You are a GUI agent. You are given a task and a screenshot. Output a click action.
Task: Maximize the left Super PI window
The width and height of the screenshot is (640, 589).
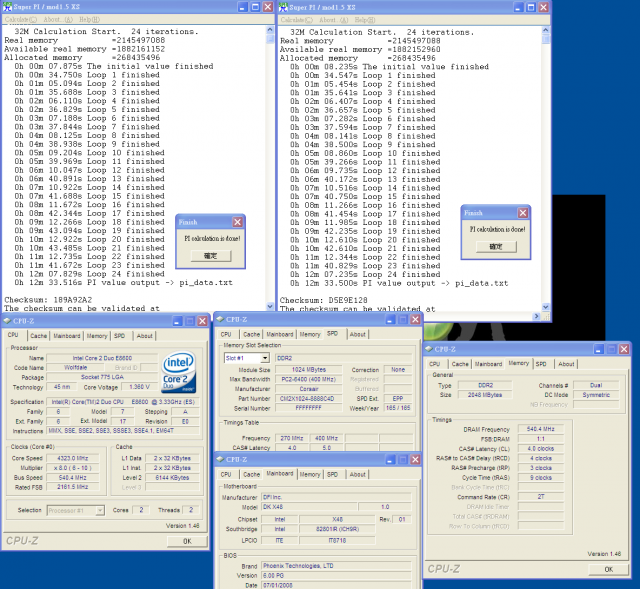pyautogui.click(x=255, y=7)
